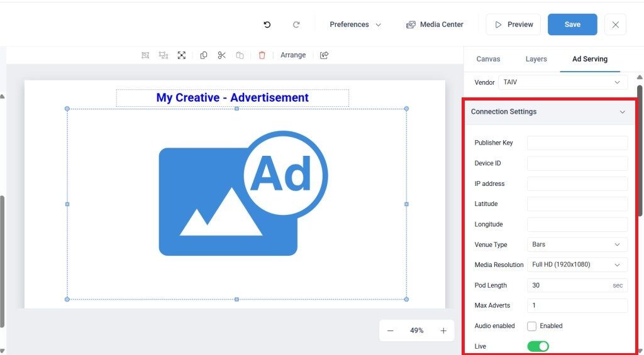Open the Arrange menu
Image resolution: width=644 pixels, height=355 pixels.
pyautogui.click(x=293, y=55)
